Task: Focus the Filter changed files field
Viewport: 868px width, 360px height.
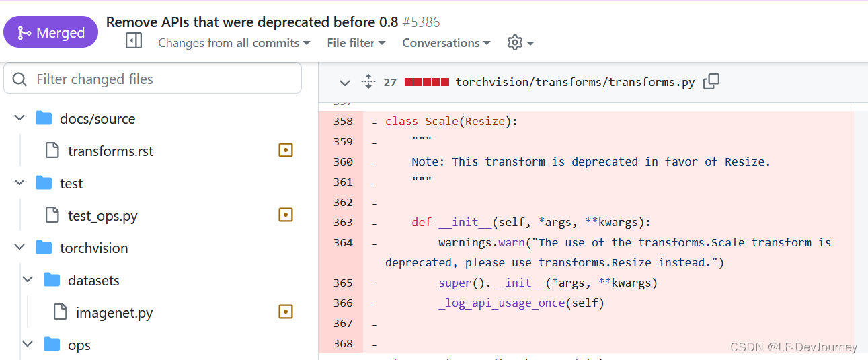Action: click(153, 79)
